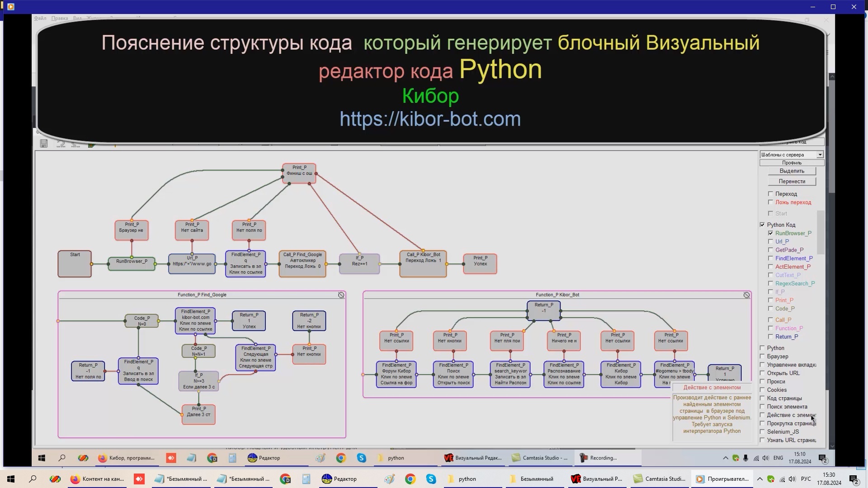
Task: Uncheck the RunBrowser_P checkbox
Action: coord(771,233)
